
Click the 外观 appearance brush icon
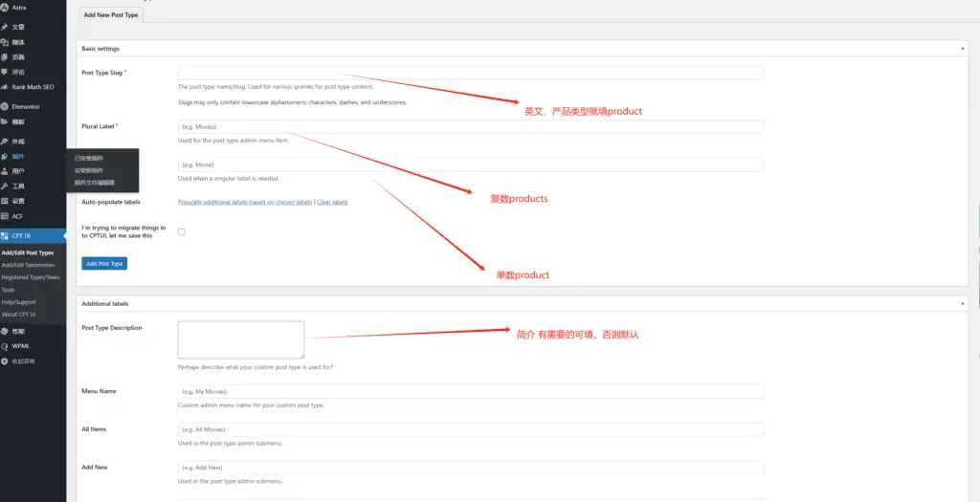(x=5, y=142)
